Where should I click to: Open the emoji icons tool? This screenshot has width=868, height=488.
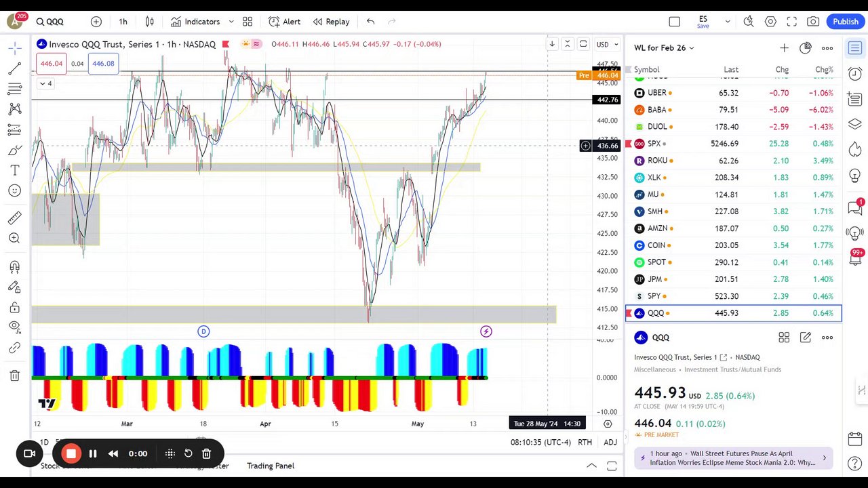point(14,190)
